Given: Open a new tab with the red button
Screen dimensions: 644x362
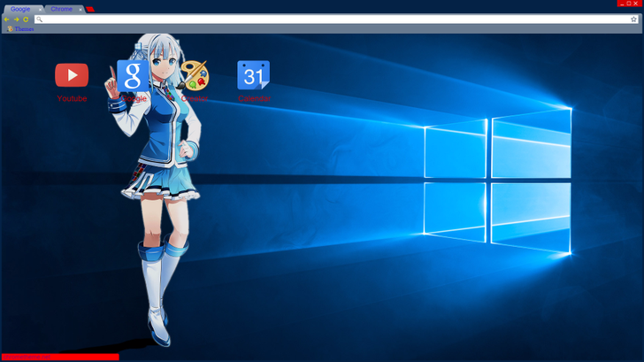Looking at the screenshot, I should click(x=90, y=9).
